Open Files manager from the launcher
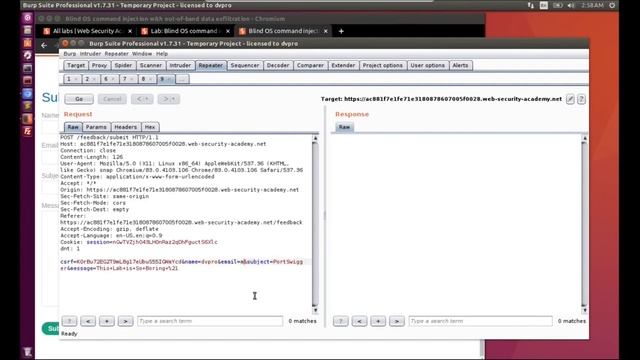Screen dimensions: 640x360 tap(27, 30)
